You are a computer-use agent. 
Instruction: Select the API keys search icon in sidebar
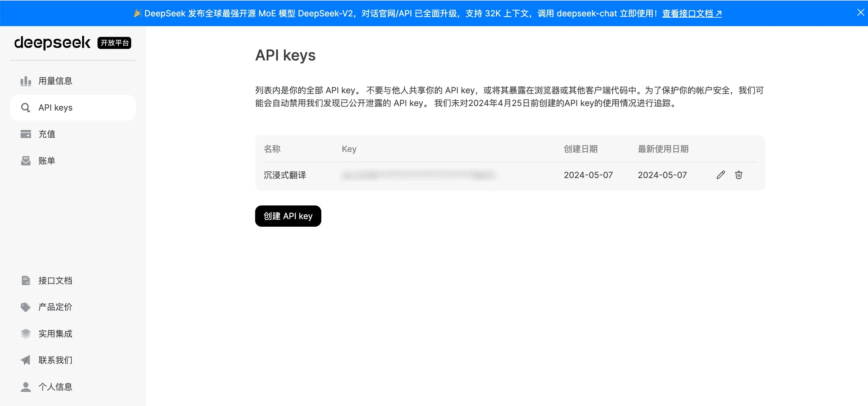[26, 107]
